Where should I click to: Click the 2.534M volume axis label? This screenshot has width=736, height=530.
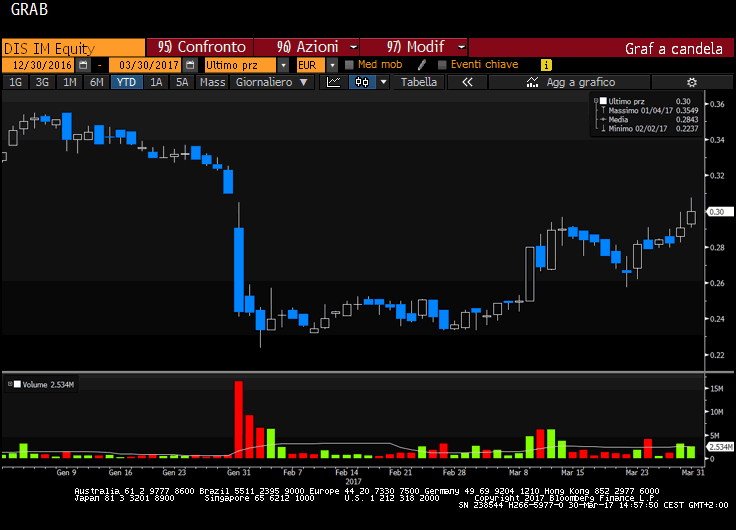coord(720,446)
